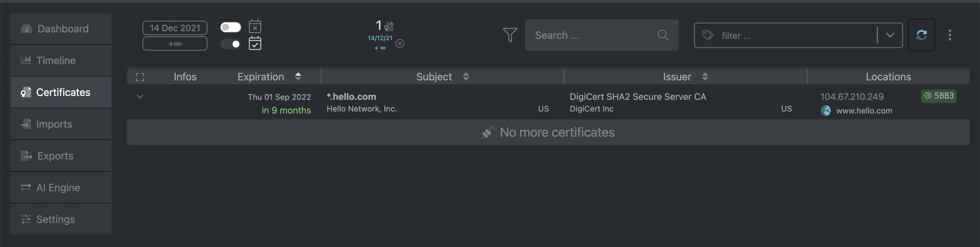Viewport: 980px width, 247px height.
Task: Click the 'in 9 months' text
Action: click(x=286, y=110)
